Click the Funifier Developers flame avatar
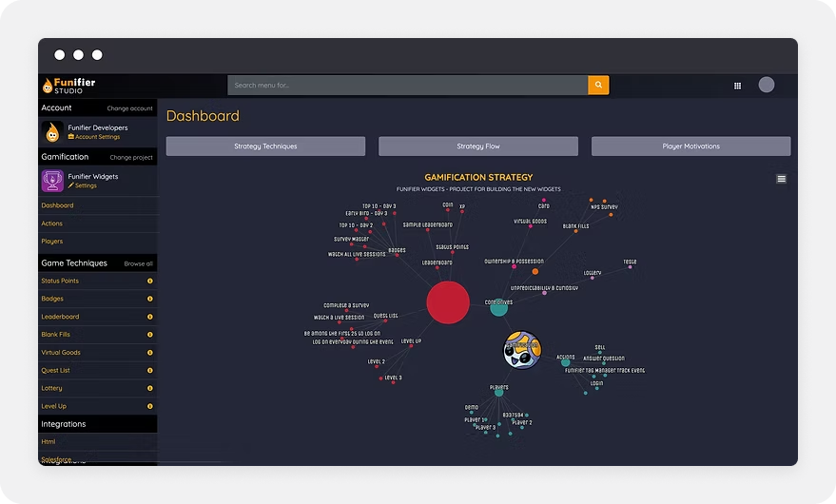The image size is (836, 504). click(52, 132)
